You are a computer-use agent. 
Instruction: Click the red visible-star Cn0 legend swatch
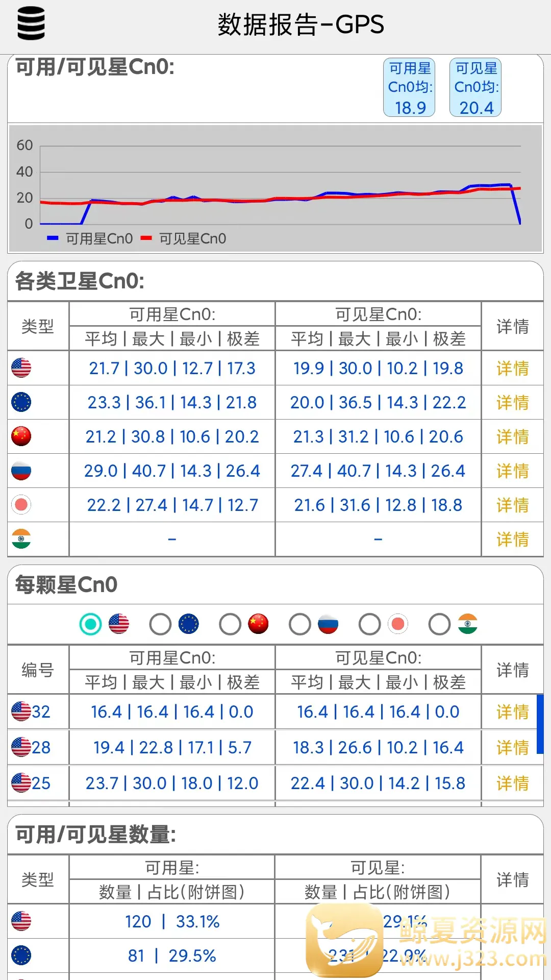click(146, 238)
